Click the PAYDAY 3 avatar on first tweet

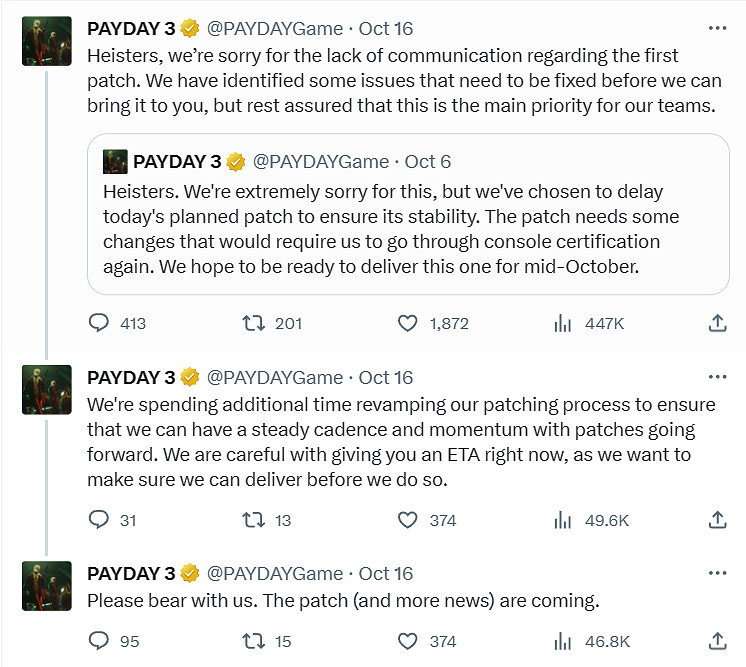[46, 42]
